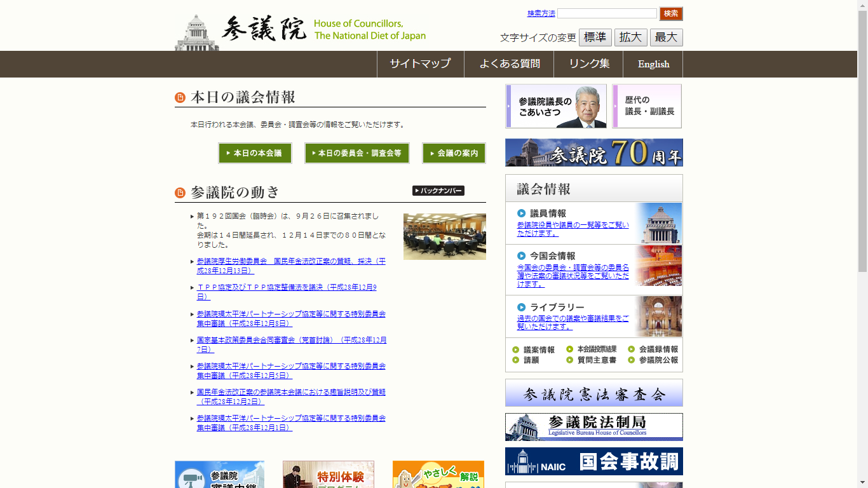
Task: Open 議案情報 link
Action: tap(539, 349)
